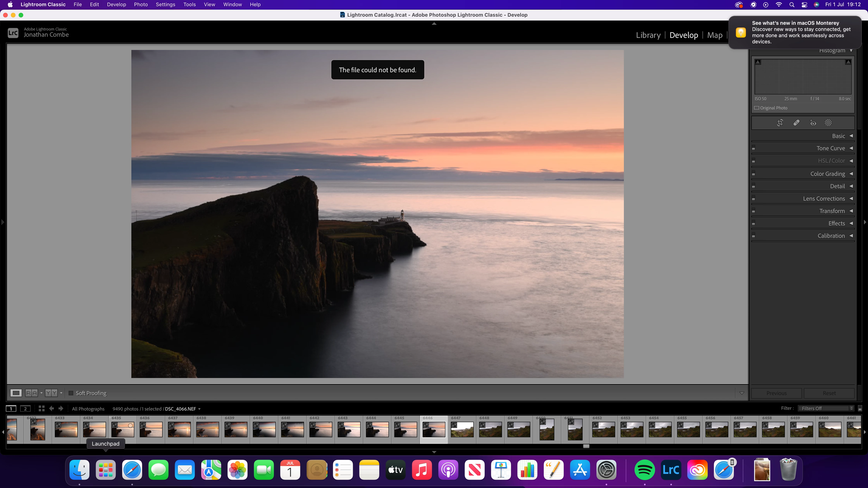Switch to the Library module
Image resolution: width=868 pixels, height=488 pixels.
[x=648, y=35]
